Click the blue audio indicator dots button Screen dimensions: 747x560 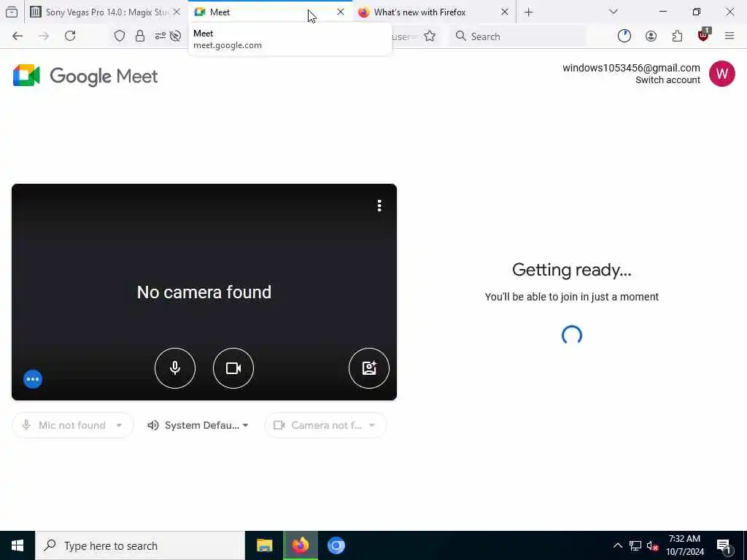33,379
